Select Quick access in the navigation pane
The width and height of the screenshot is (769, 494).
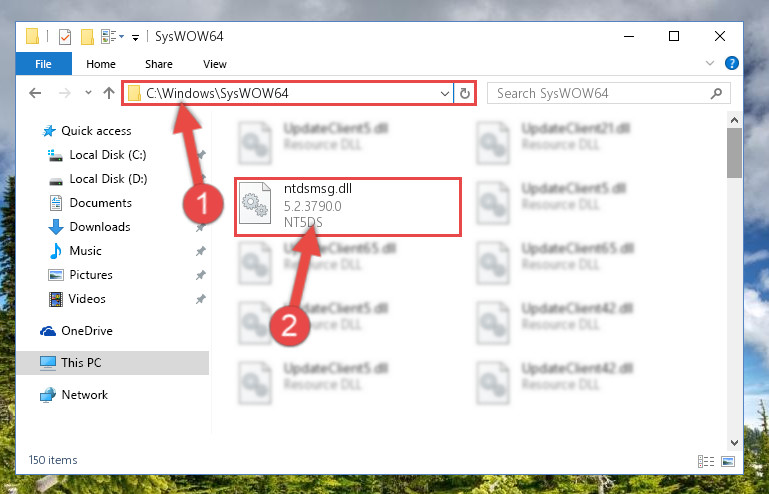pos(96,131)
